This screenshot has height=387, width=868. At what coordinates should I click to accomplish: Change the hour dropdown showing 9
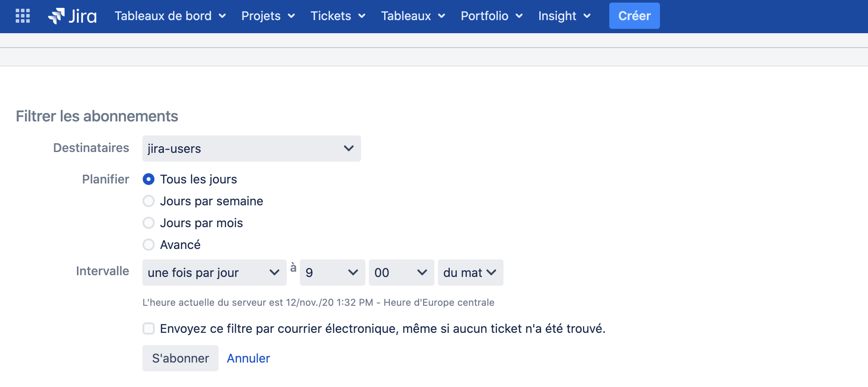(x=332, y=273)
